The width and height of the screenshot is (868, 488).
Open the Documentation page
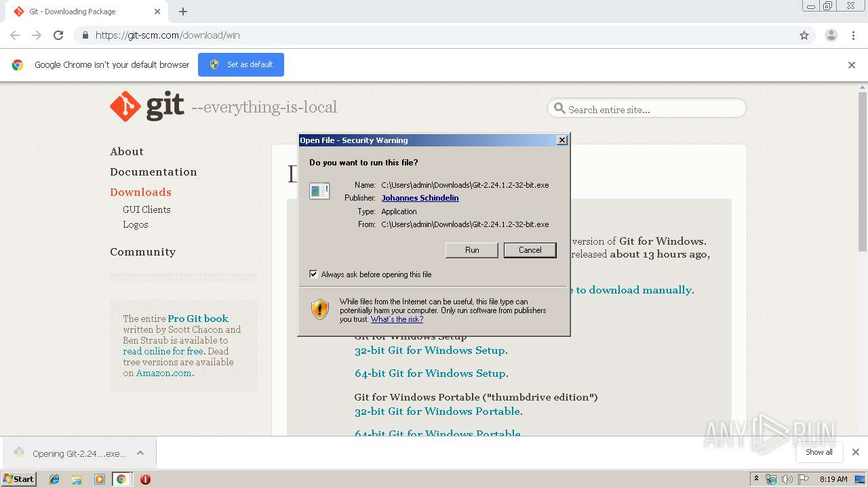click(x=153, y=172)
